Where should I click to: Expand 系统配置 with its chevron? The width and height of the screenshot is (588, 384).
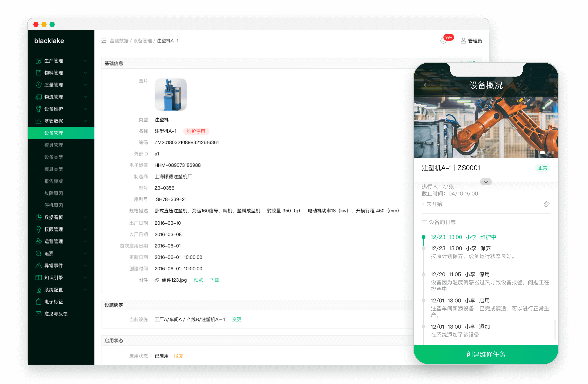coord(86,290)
